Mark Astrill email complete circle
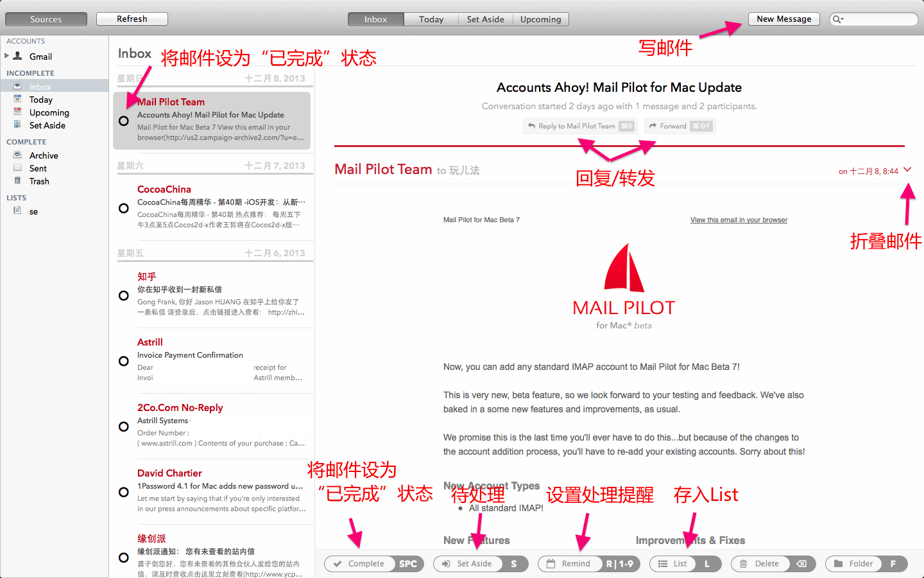Viewport: 924px width, 578px height. [x=124, y=361]
